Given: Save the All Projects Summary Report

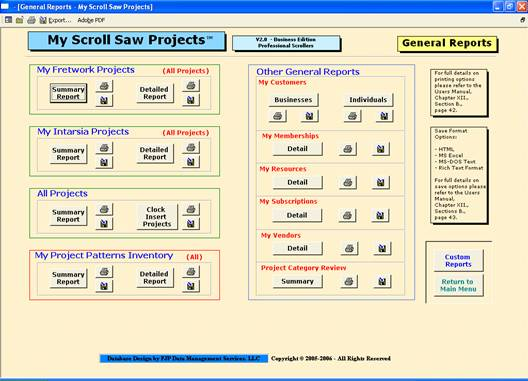Looking at the screenshot, I should point(104,224).
